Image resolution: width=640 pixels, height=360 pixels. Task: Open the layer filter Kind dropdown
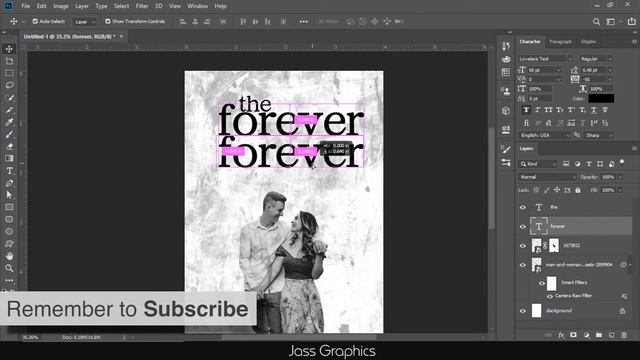539,164
